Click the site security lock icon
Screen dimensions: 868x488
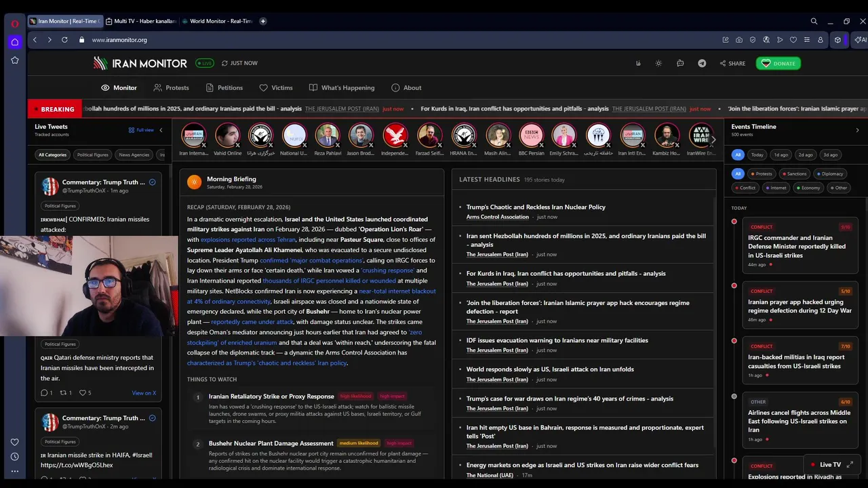click(x=81, y=40)
